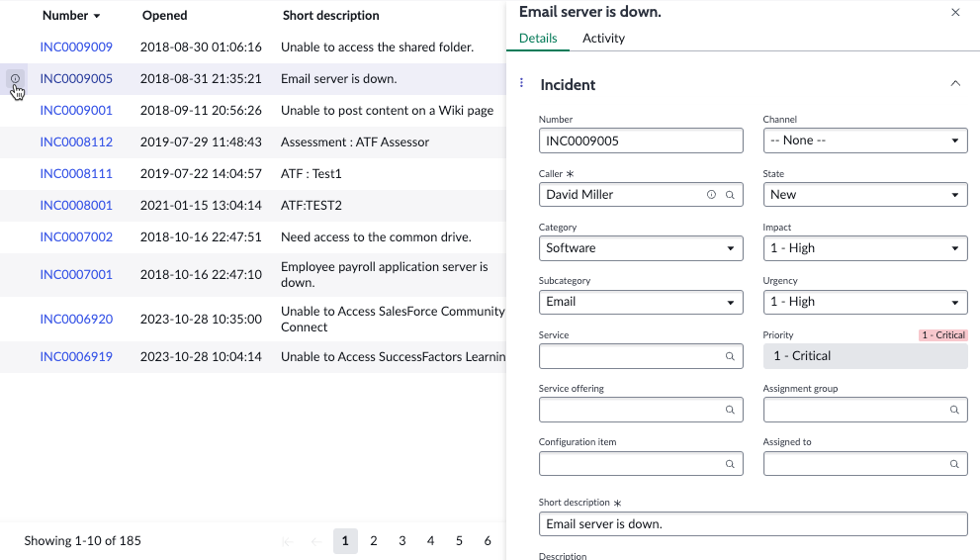Open Service offering lookup search
This screenshot has width=980, height=560.
click(x=730, y=410)
